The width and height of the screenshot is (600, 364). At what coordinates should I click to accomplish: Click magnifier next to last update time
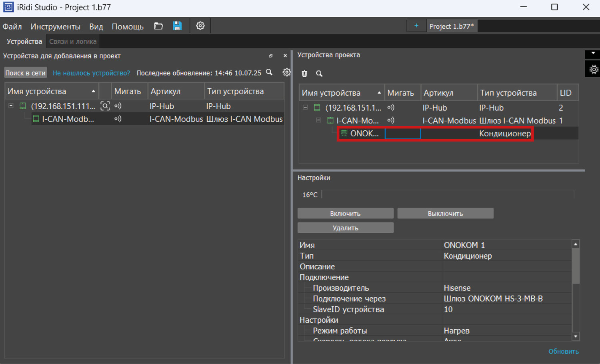click(269, 72)
